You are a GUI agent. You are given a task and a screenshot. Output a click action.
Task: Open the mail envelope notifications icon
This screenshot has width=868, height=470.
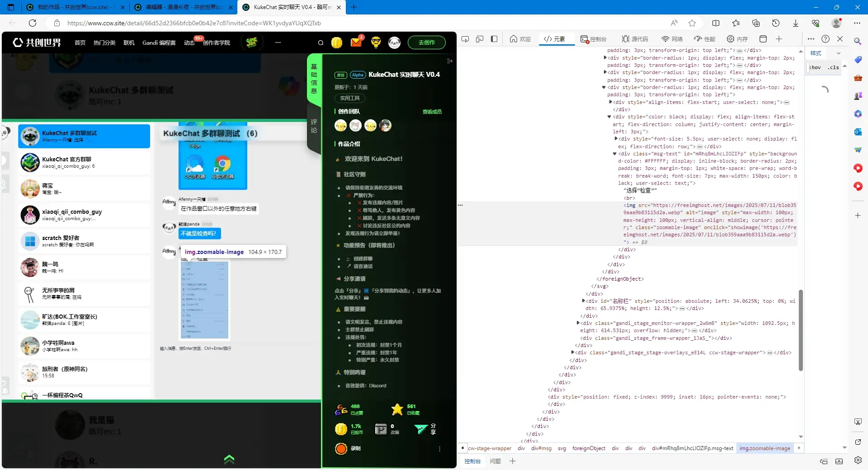357,42
